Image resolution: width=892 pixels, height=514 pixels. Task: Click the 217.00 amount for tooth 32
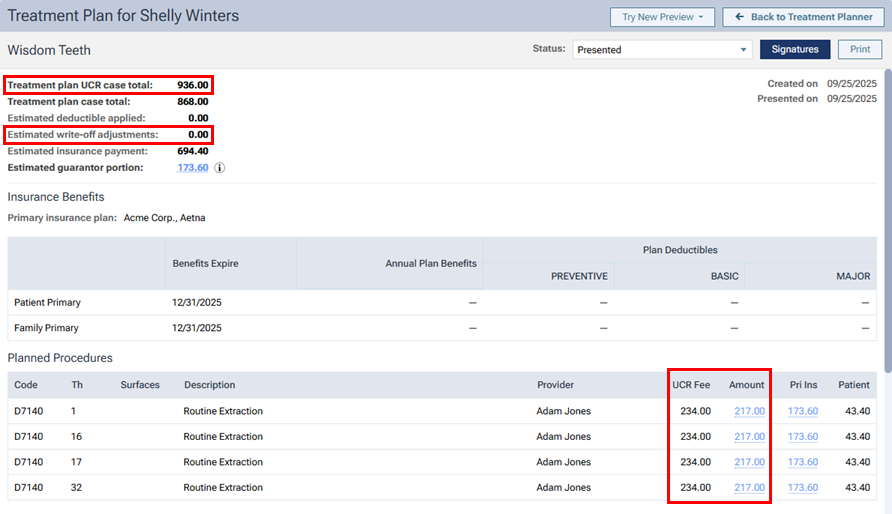click(749, 488)
